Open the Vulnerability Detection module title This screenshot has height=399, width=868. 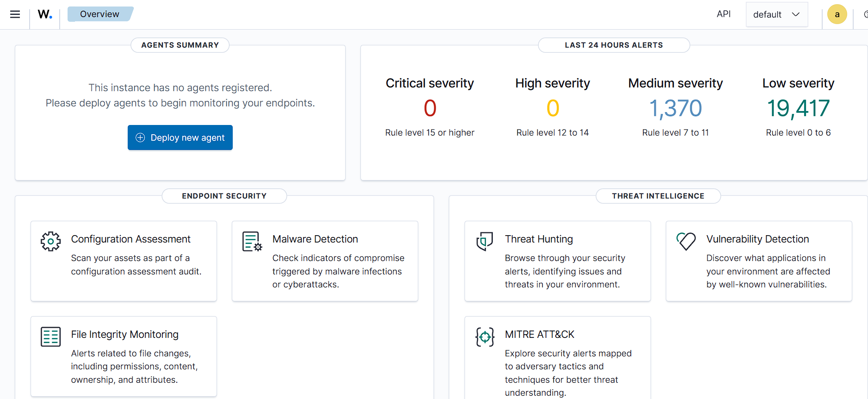(x=758, y=239)
